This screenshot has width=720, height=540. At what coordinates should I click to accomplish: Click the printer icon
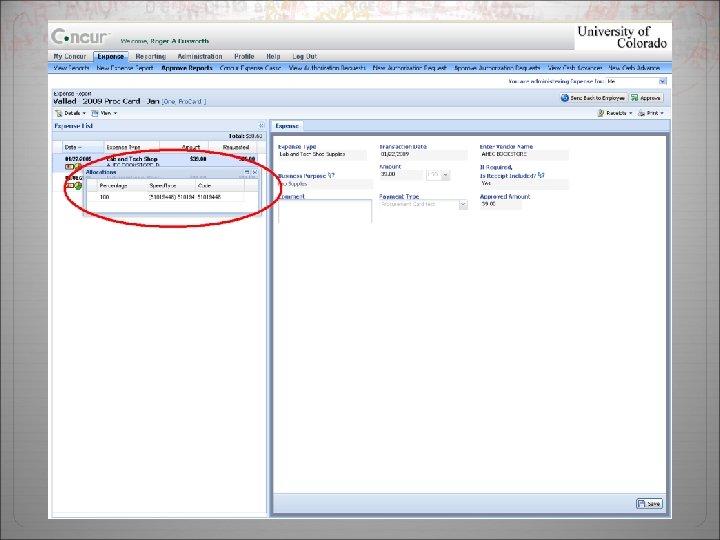pos(641,113)
